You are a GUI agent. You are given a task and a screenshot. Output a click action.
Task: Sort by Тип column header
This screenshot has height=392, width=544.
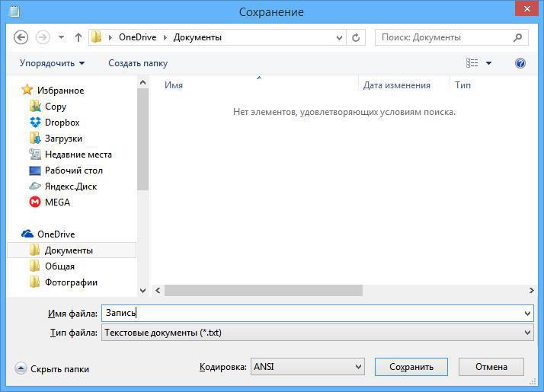pyautogui.click(x=462, y=85)
